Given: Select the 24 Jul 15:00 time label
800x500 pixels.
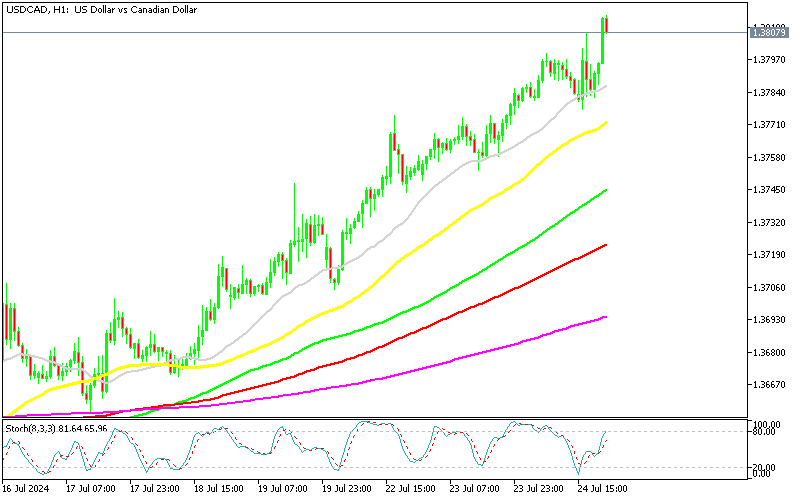Looking at the screenshot, I should 603,489.
